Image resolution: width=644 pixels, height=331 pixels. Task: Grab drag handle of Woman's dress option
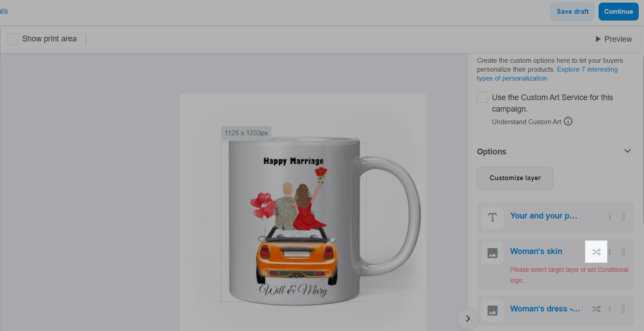tap(623, 309)
